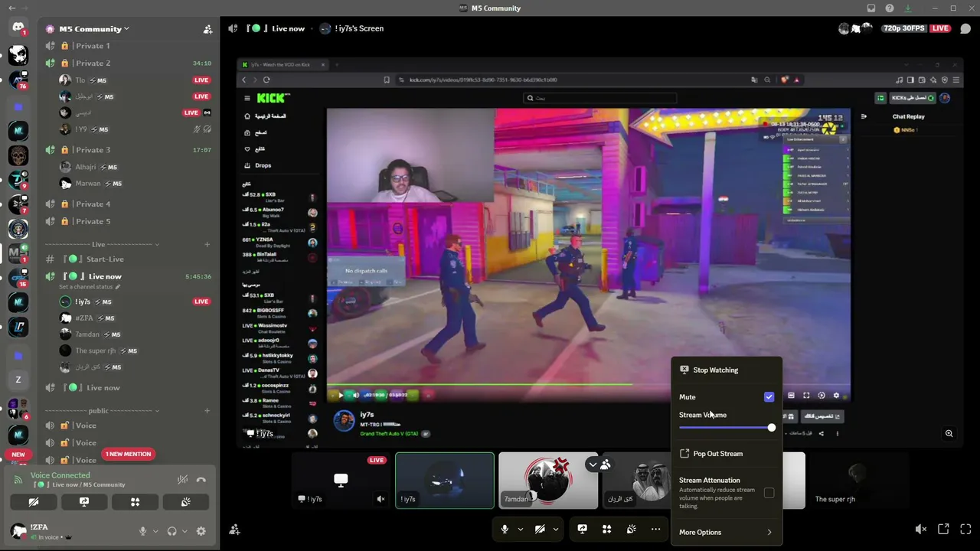Add a channel to the public category

[207, 411]
